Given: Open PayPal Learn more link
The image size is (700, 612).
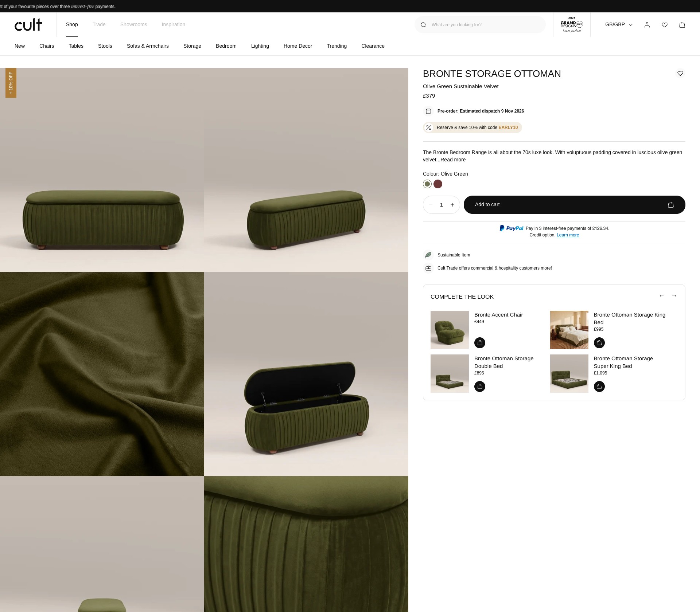Looking at the screenshot, I should (x=568, y=235).
